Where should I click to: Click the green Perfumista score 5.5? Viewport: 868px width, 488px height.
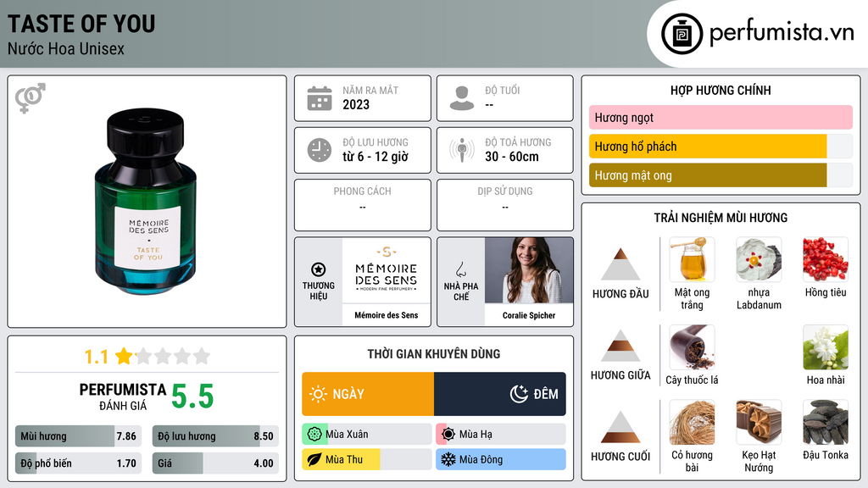[192, 396]
